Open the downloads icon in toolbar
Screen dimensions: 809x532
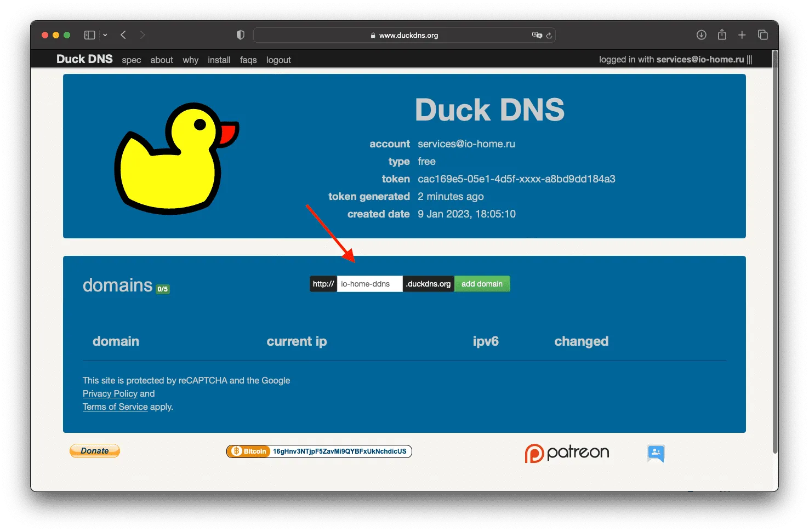701,35
